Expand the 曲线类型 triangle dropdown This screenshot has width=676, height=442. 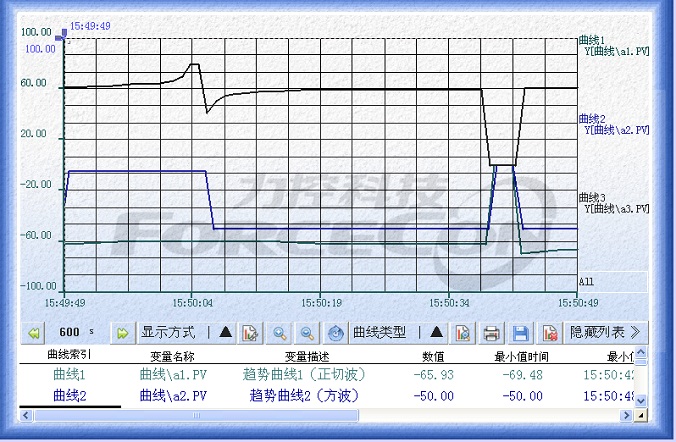436,332
